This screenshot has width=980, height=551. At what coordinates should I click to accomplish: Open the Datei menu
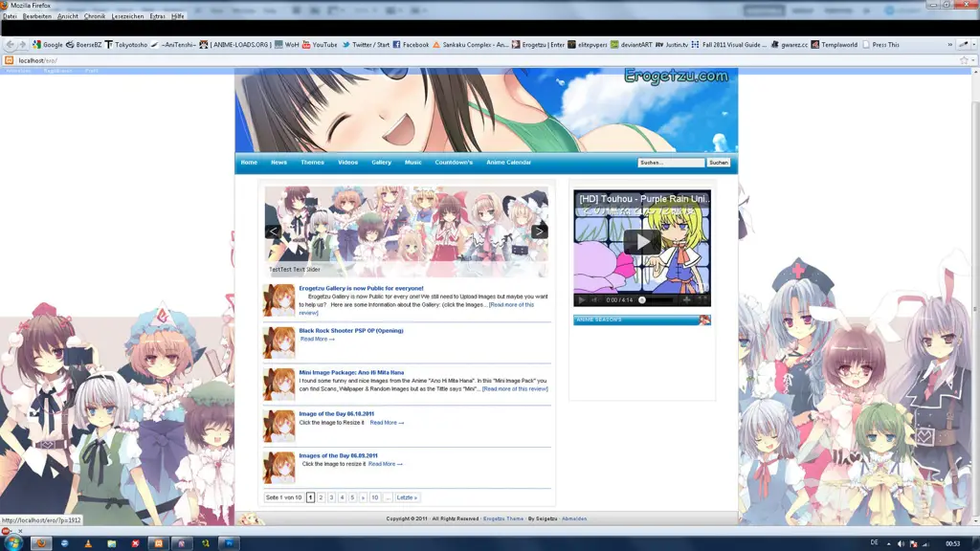tap(10, 16)
